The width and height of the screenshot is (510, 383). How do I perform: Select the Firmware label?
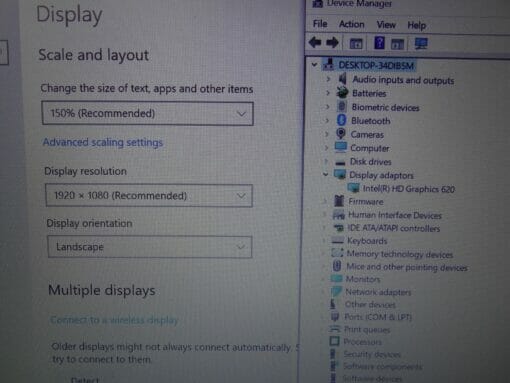tap(366, 202)
